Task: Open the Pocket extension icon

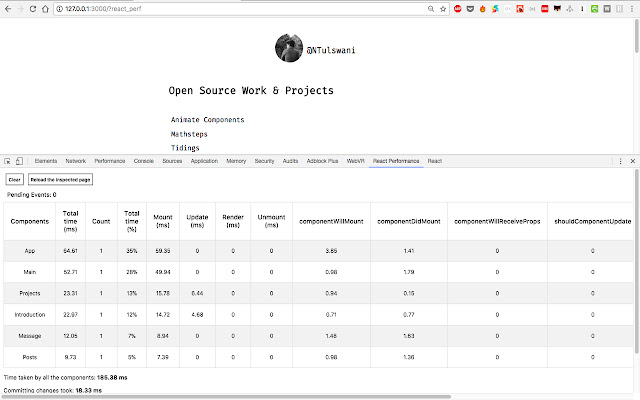Action: (x=470, y=9)
